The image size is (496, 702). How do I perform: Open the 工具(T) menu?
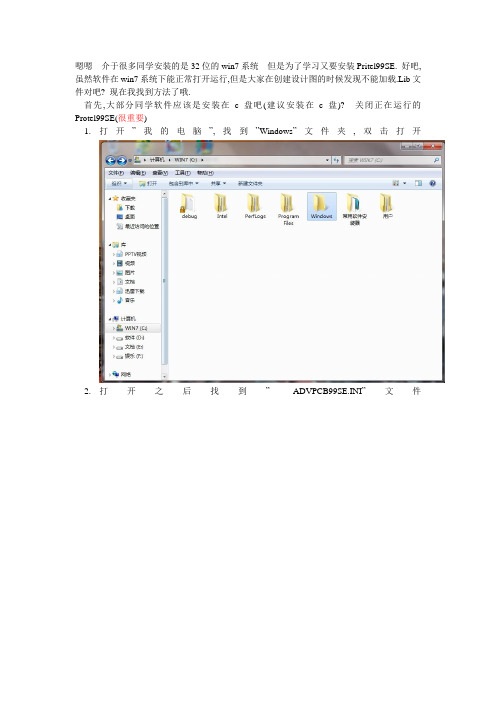tap(183, 173)
